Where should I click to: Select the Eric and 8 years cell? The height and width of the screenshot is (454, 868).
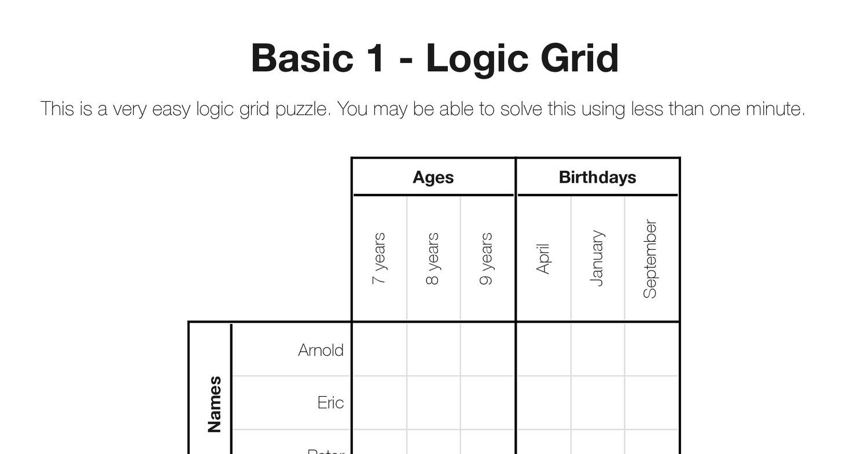[433, 403]
